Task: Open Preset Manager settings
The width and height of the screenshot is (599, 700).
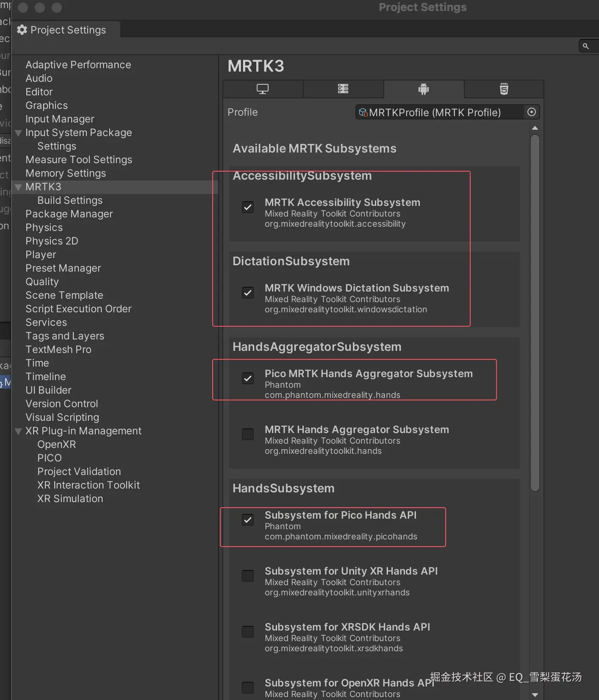Action: [63, 268]
